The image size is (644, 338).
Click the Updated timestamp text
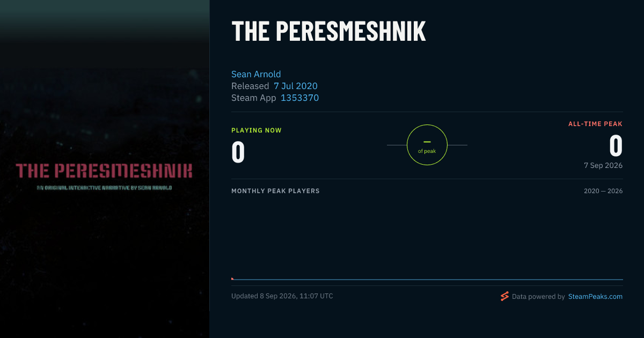point(282,296)
